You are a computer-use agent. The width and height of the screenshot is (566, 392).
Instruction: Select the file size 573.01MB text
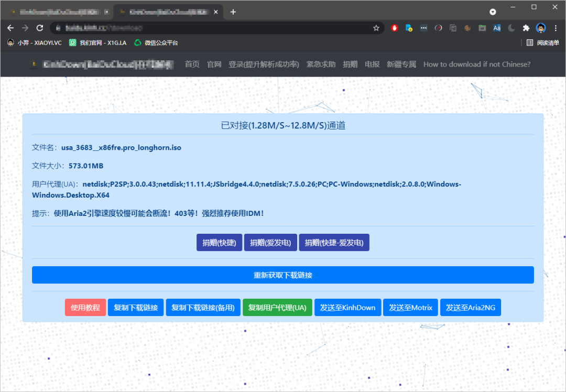pos(86,166)
